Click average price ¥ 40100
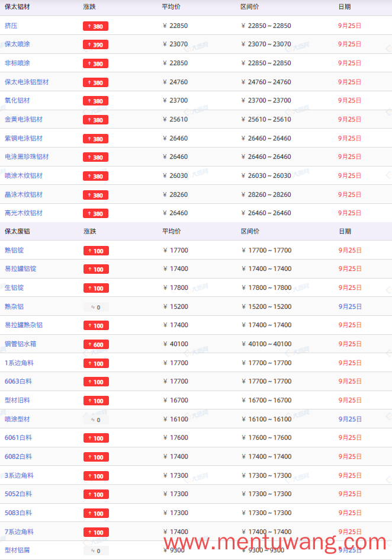 (x=175, y=344)
